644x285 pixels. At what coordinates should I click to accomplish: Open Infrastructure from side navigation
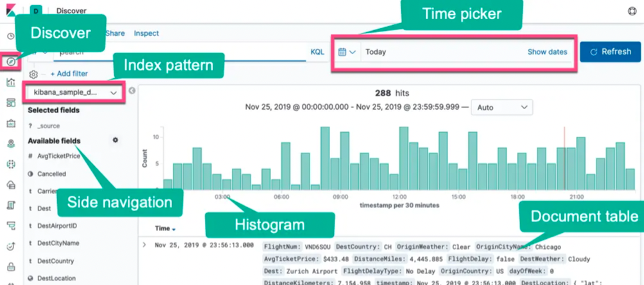point(11,185)
